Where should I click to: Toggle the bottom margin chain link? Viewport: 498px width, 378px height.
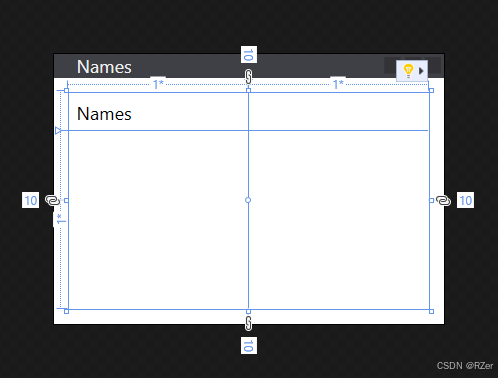tap(248, 323)
